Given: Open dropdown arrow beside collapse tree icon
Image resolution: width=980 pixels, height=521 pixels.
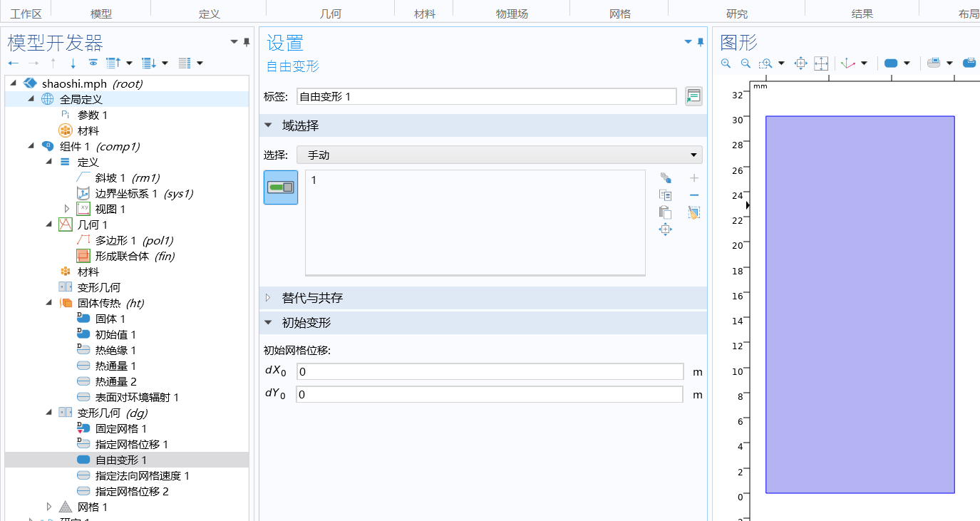Looking at the screenshot, I should (x=129, y=63).
